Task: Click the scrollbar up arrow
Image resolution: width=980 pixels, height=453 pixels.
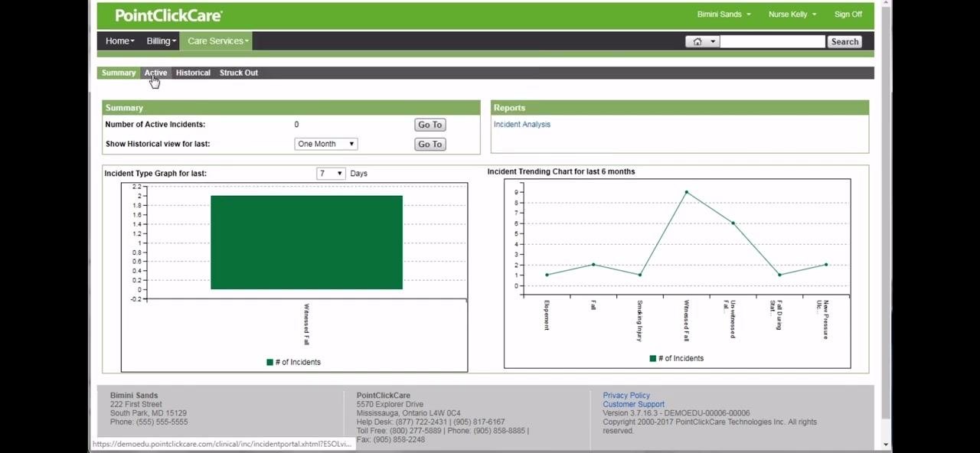Action: pyautogui.click(x=886, y=4)
